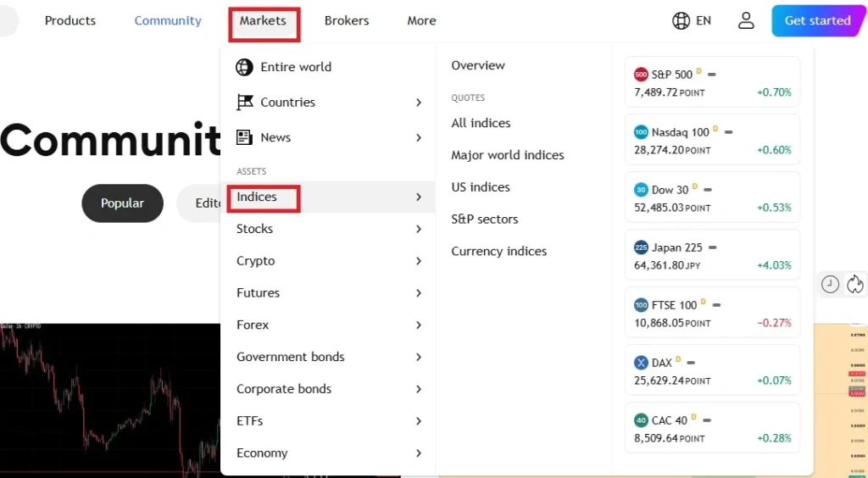This screenshot has height=478, width=868.
Task: Click the Entire world globe icon
Action: (x=244, y=67)
